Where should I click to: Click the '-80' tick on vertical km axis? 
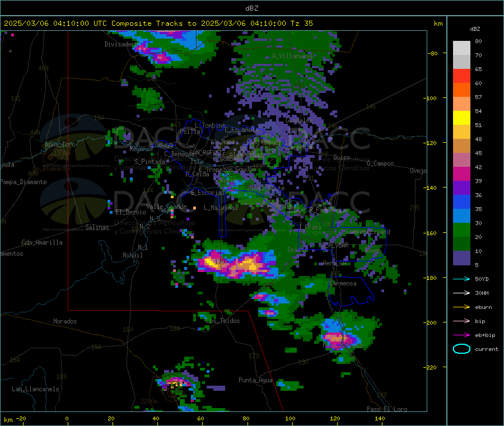(x=433, y=53)
